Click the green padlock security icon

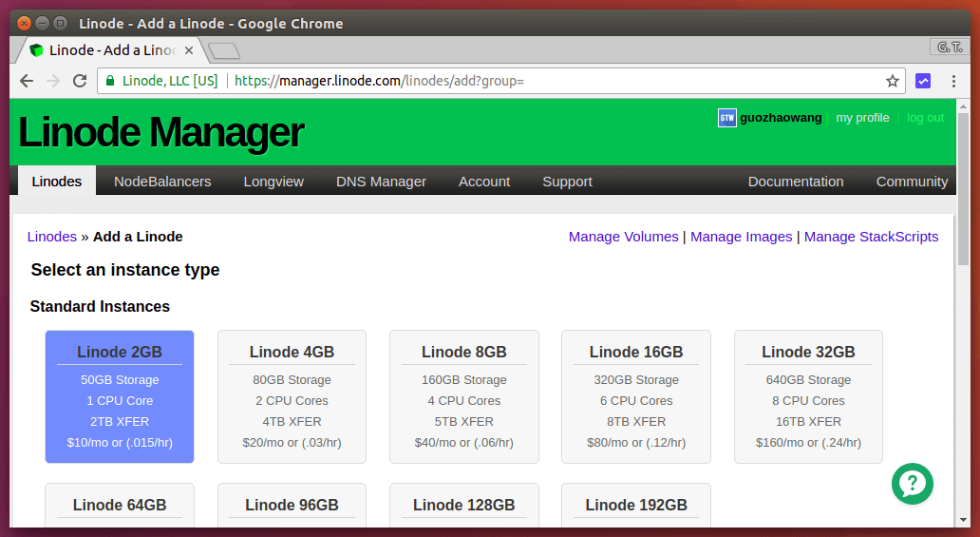coord(110,81)
